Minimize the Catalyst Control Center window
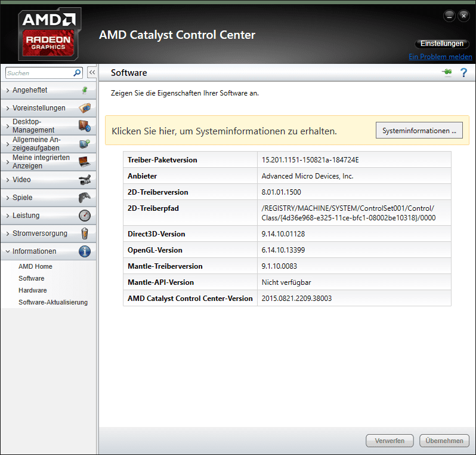The width and height of the screenshot is (476, 455). [449, 16]
